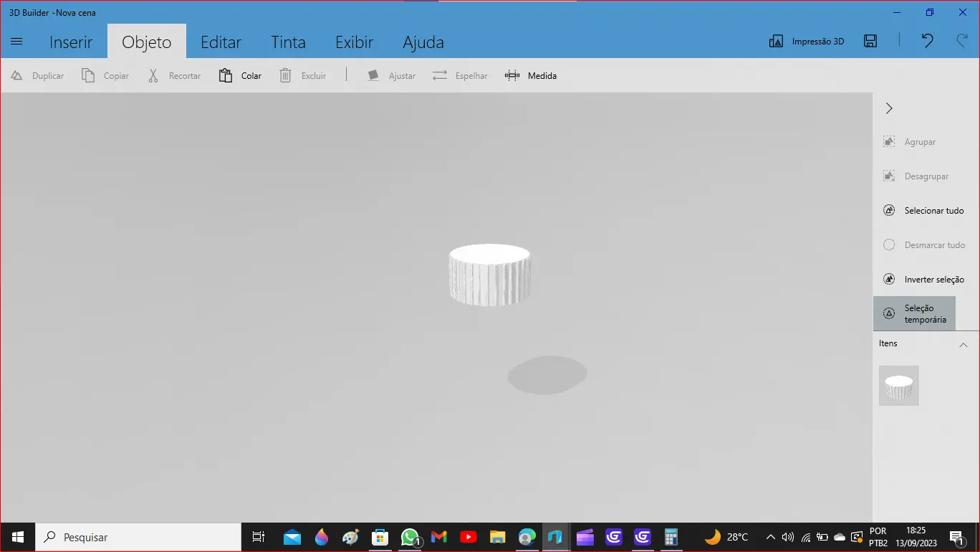
Task: Click the Duplicar tool
Action: click(x=37, y=75)
